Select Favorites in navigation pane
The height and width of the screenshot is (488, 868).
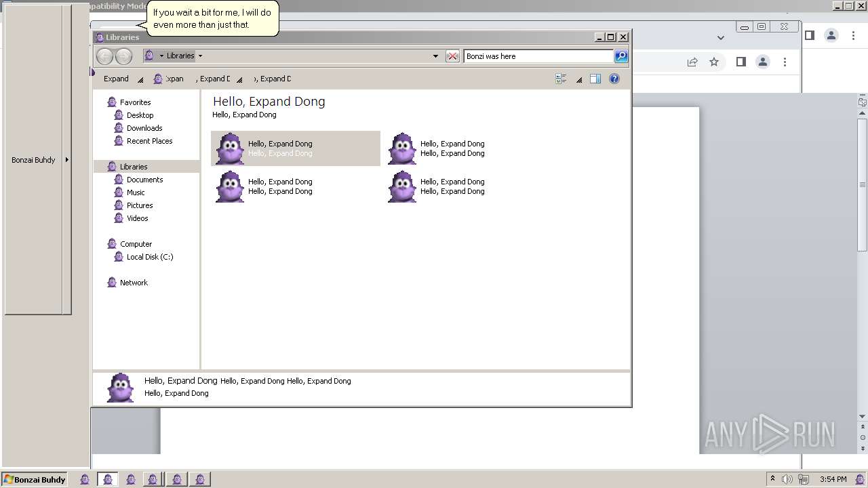[135, 102]
